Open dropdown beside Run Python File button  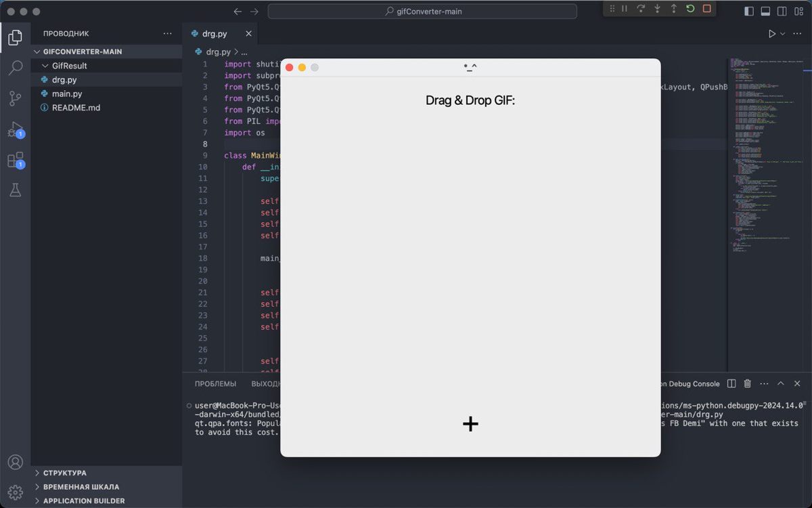(x=783, y=34)
